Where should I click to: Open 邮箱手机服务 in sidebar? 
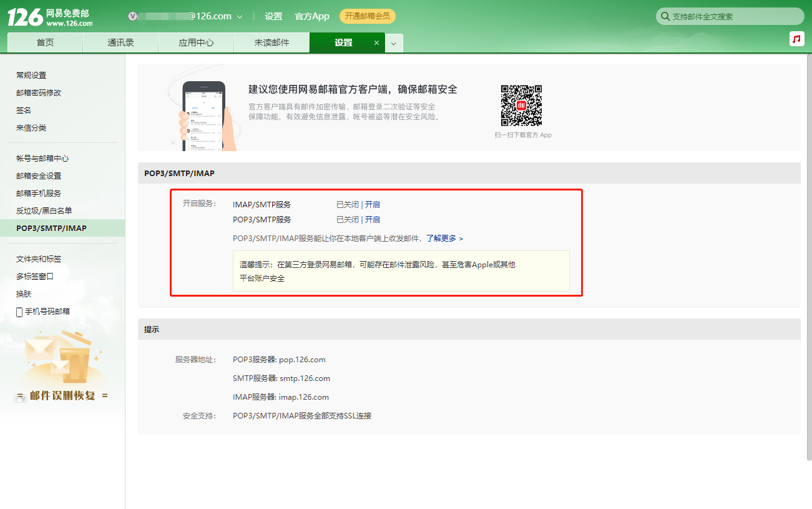pos(39,194)
